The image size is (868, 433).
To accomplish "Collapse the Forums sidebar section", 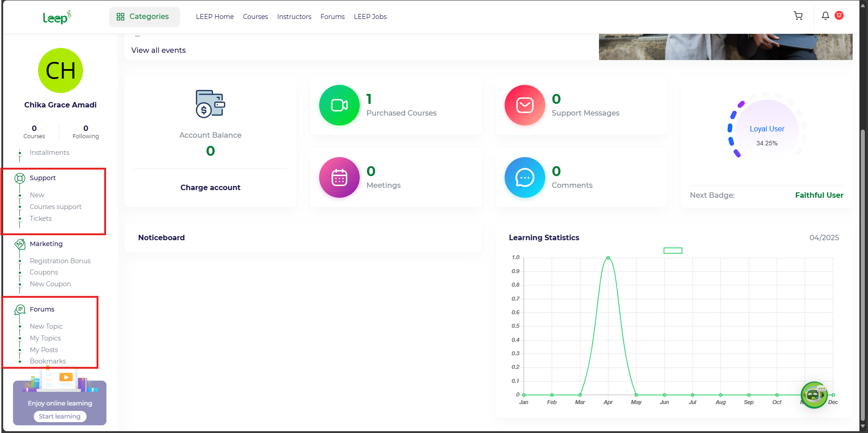I will coord(42,309).
